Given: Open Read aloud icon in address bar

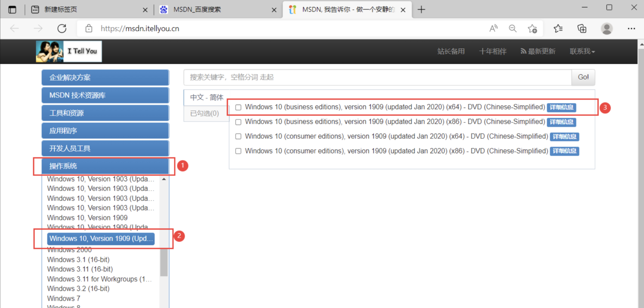Looking at the screenshot, I should pyautogui.click(x=493, y=29).
